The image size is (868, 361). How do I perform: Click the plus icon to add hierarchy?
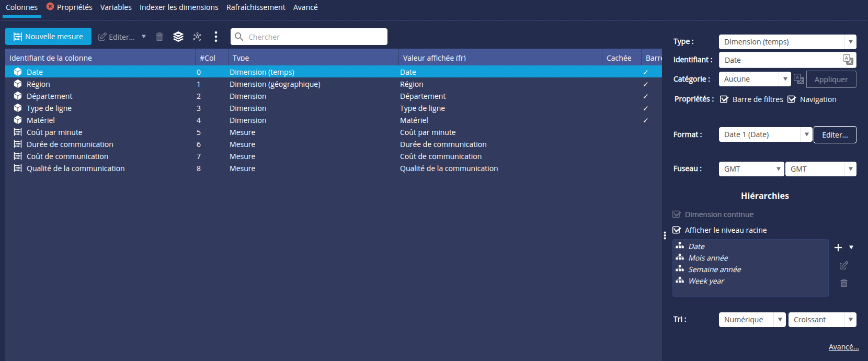coord(838,247)
